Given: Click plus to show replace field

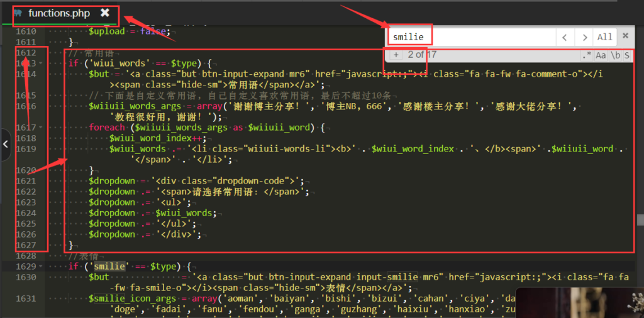Looking at the screenshot, I should tap(396, 55).
